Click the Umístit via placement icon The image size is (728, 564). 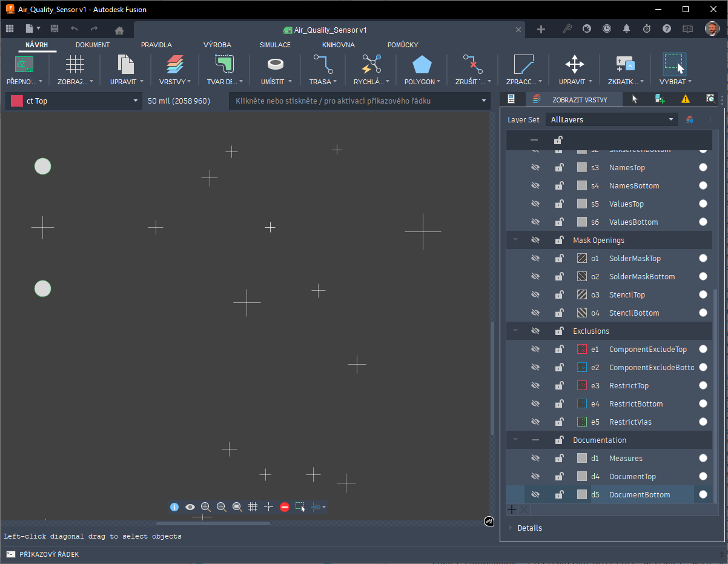[276, 64]
